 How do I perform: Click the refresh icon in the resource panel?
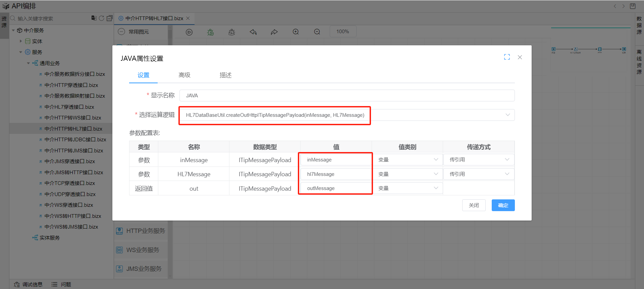tap(101, 18)
